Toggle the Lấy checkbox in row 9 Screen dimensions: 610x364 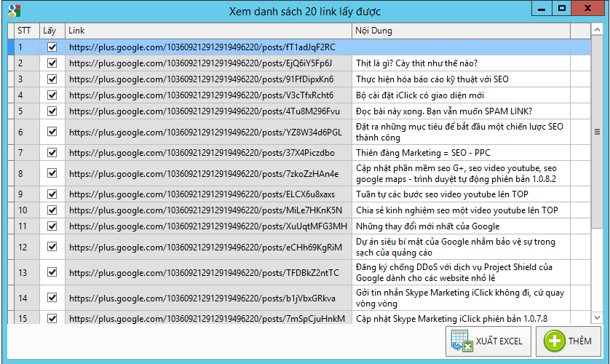[52, 194]
